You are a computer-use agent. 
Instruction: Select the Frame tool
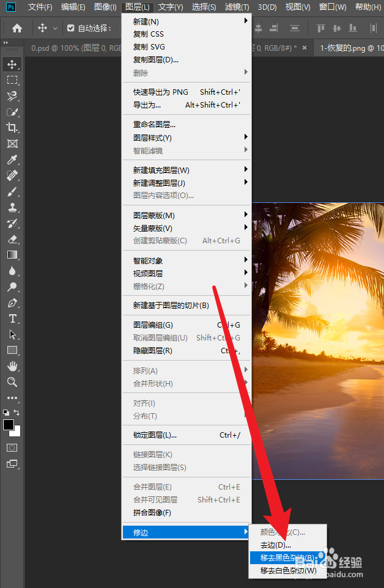[12, 144]
